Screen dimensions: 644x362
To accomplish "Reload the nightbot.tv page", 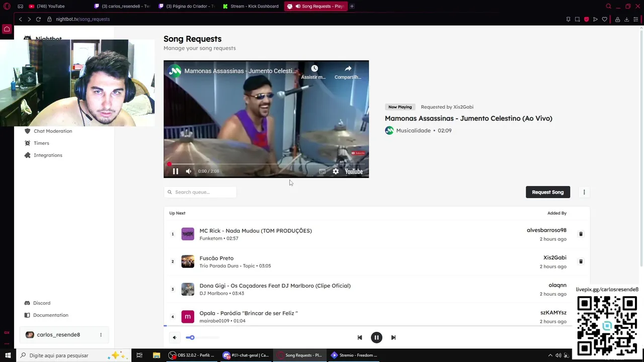I will tap(38, 19).
